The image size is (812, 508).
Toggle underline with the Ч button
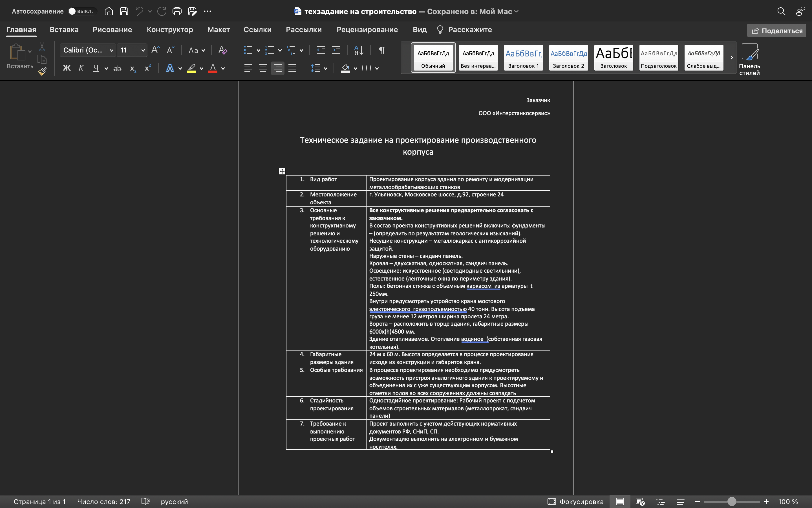(96, 68)
